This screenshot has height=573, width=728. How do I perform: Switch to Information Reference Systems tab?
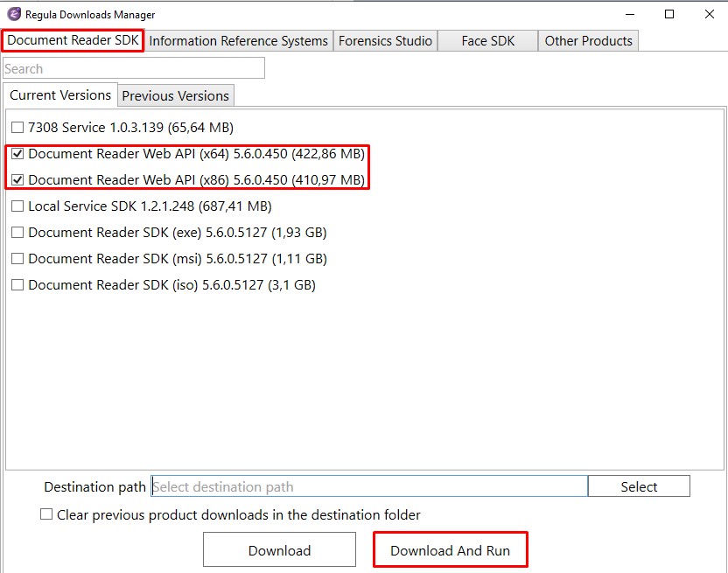[x=239, y=41]
